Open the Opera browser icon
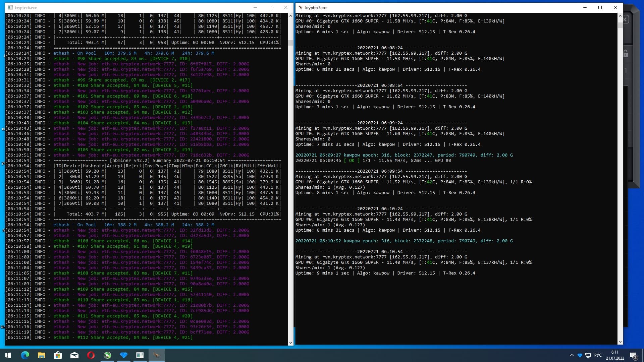Viewport: 644px width, 362px height. [91, 355]
